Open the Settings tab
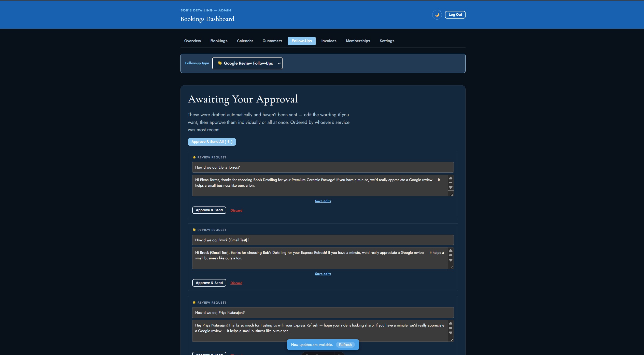Viewport: 644px width, 355px height. [387, 41]
